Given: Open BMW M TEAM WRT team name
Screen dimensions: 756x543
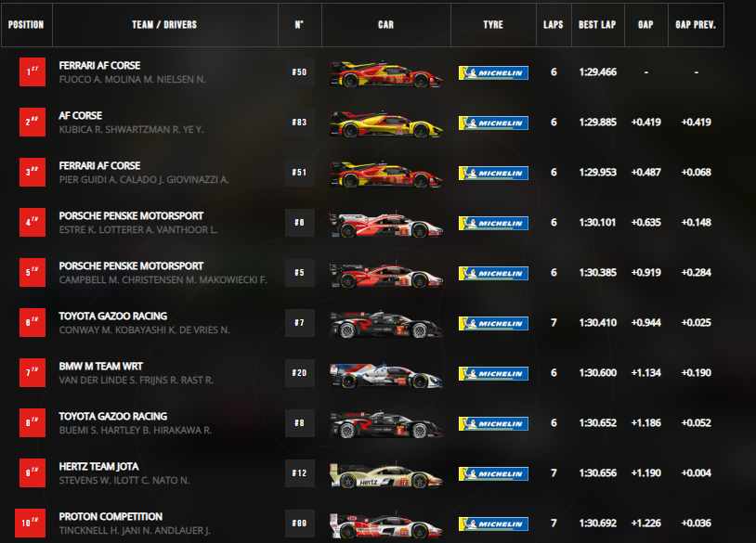Looking at the screenshot, I should pyautogui.click(x=100, y=366).
